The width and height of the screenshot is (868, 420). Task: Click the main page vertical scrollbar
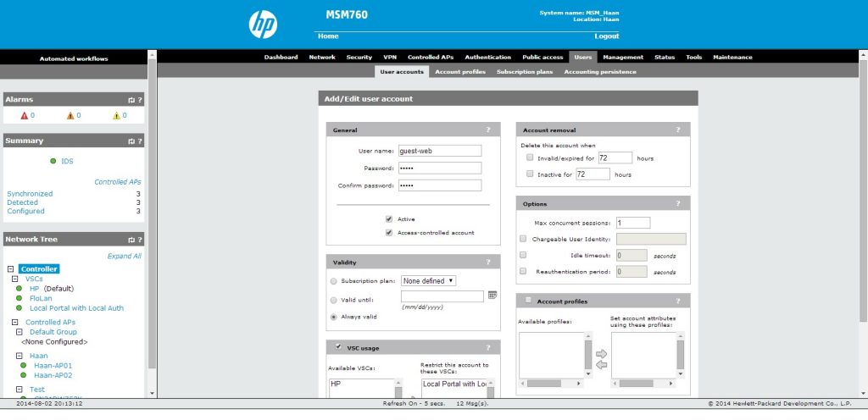863,224
